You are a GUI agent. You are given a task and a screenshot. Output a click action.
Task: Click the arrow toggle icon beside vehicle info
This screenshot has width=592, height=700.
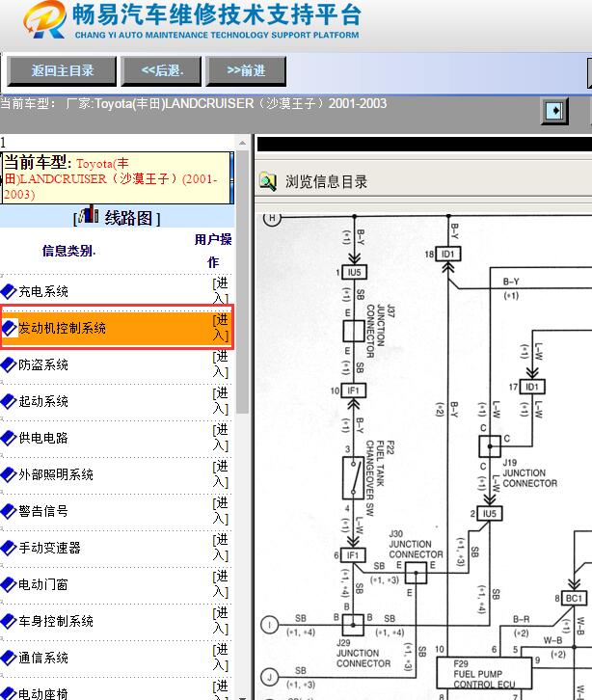click(x=554, y=111)
